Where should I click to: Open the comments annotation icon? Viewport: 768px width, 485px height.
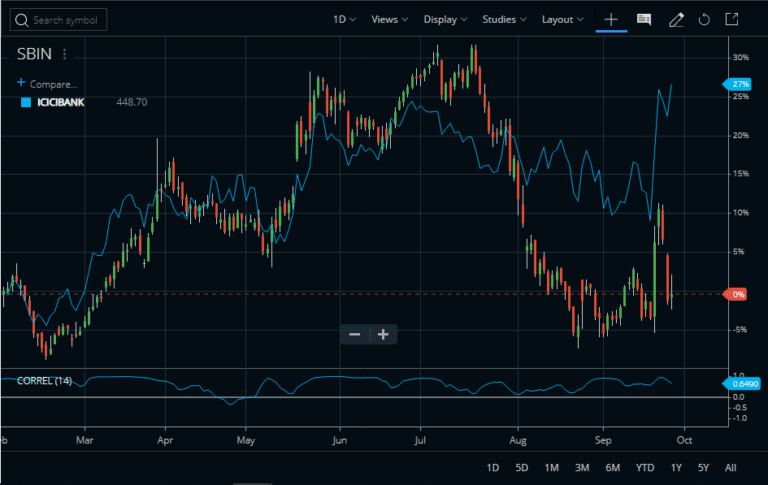(644, 19)
